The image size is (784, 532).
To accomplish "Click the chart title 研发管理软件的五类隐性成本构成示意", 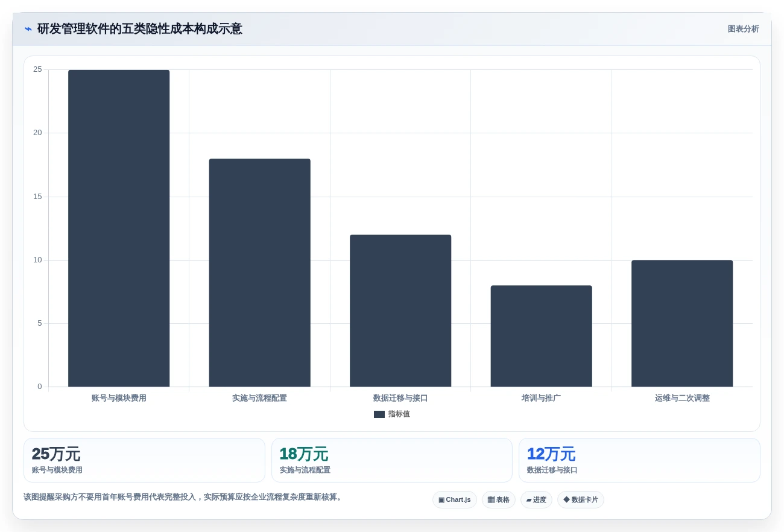I will click(x=139, y=29).
